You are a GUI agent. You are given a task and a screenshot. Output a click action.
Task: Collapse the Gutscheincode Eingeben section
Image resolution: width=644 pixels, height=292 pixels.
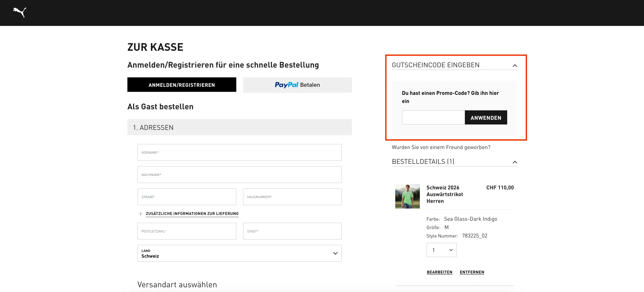pyautogui.click(x=515, y=65)
